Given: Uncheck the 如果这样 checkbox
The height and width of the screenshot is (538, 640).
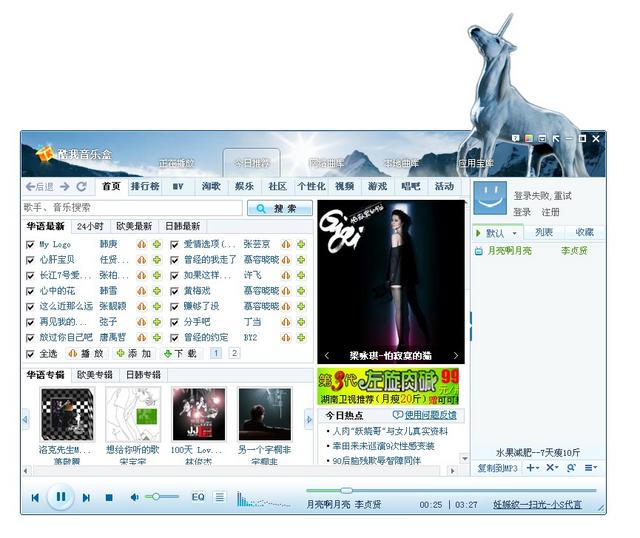Looking at the screenshot, I should point(174,276).
